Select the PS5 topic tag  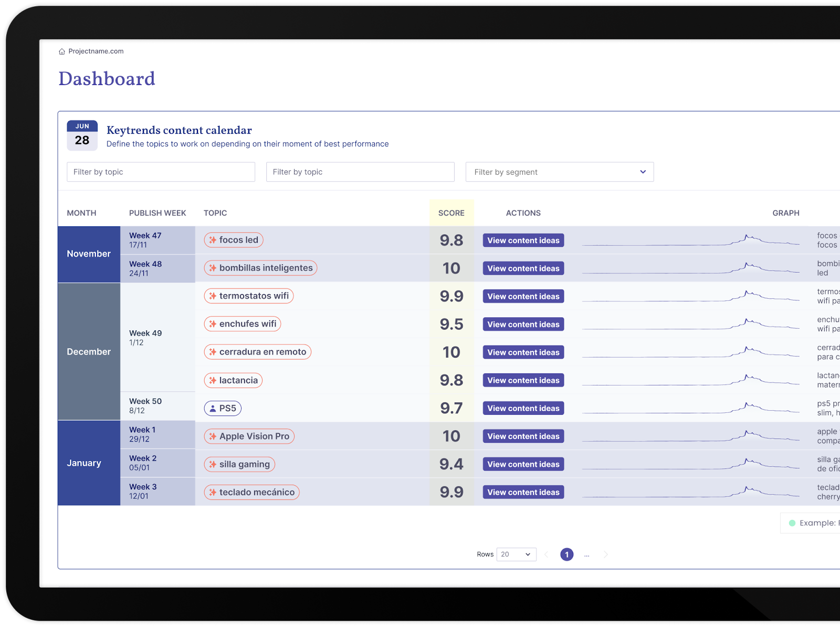pos(223,408)
